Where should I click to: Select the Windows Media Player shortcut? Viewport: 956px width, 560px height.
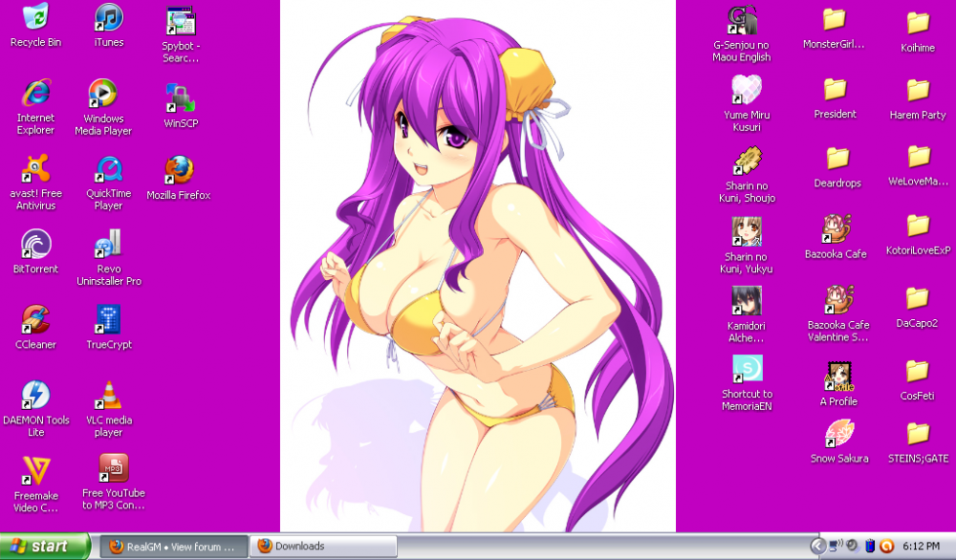(103, 94)
